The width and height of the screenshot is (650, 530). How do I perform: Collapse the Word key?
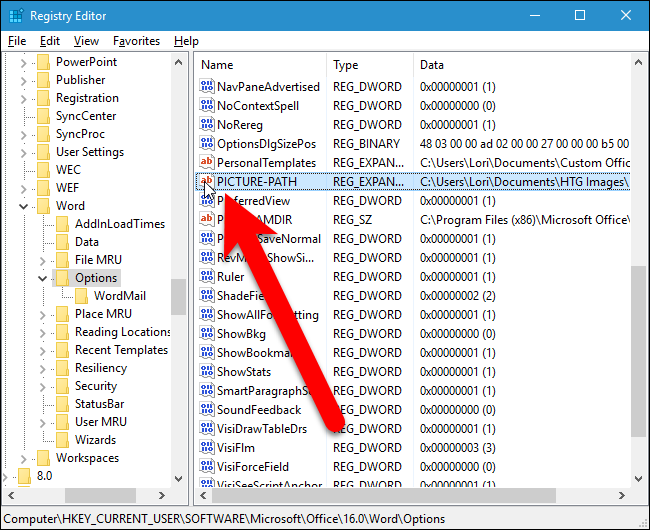click(x=23, y=206)
